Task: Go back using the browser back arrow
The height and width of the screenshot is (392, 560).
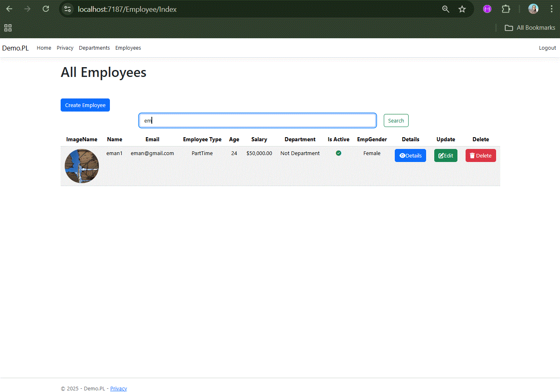Action: point(9,9)
